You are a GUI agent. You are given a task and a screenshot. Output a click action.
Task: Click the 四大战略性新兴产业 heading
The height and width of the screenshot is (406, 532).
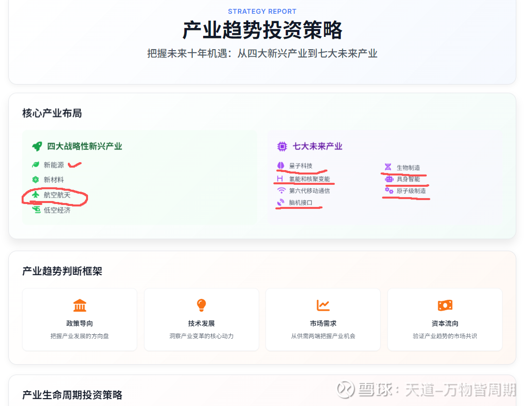85,146
